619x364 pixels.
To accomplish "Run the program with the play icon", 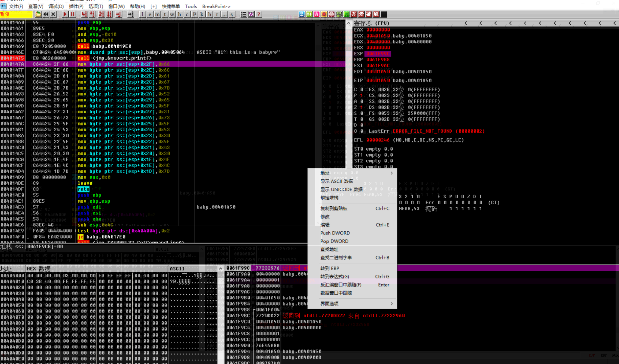I will [65, 14].
